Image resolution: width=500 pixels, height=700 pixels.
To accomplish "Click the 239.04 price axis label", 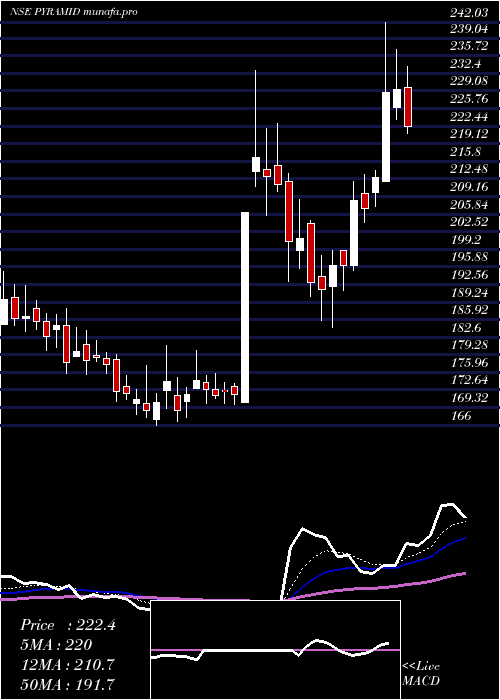I will pyautogui.click(x=469, y=29).
